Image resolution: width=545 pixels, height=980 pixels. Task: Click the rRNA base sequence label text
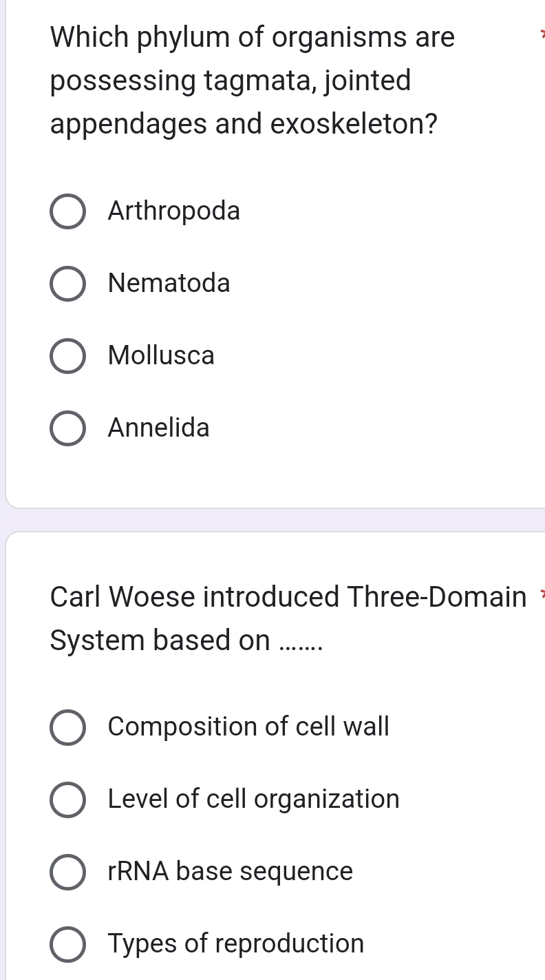tap(230, 872)
